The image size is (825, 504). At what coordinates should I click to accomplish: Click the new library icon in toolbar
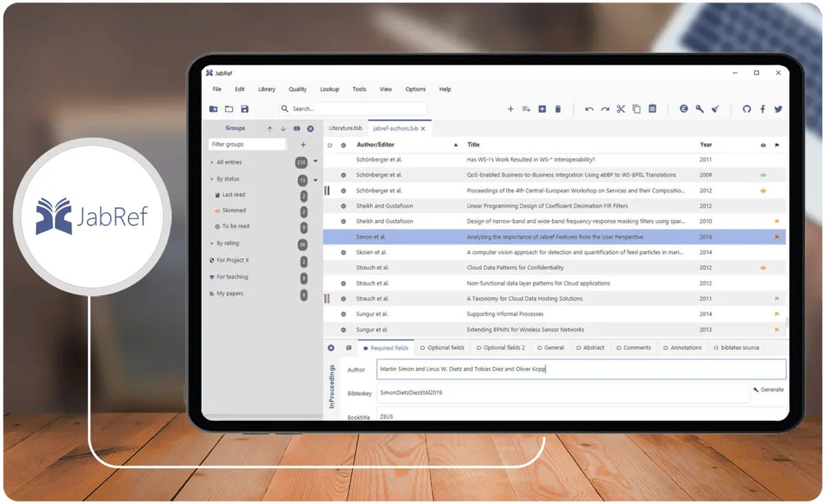[213, 109]
